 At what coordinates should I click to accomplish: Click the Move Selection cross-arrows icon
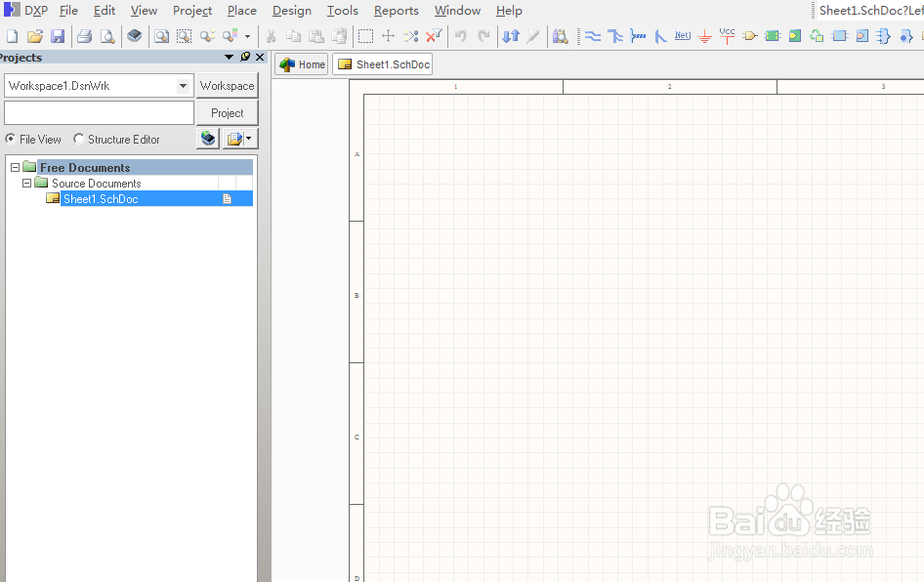(389, 36)
